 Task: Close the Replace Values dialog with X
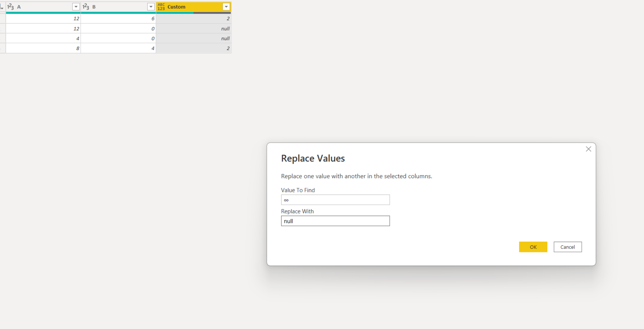(x=588, y=149)
